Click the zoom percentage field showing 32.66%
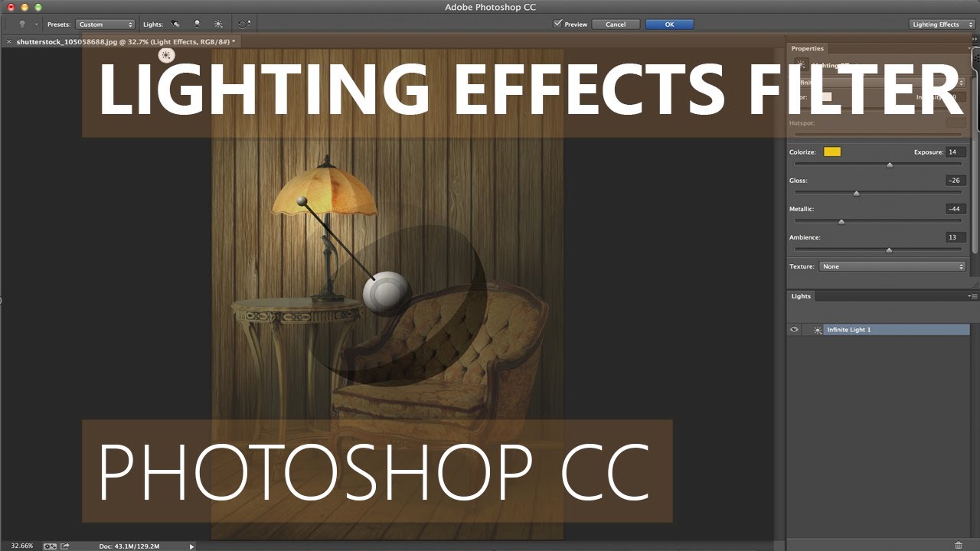Viewport: 980px width, 551px height. (22, 546)
